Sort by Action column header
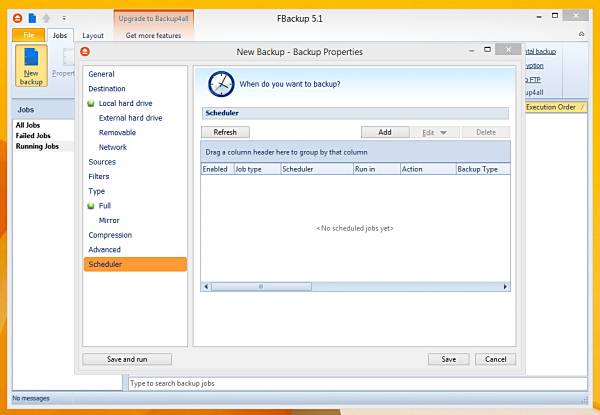Screen dimensions: 600x415 point(428,169)
